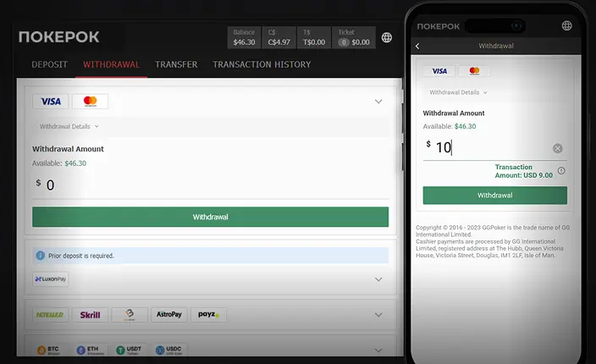Choose BTC Bitcoin crypto option
Image resolution: width=596 pixels, height=364 pixels.
(x=50, y=350)
